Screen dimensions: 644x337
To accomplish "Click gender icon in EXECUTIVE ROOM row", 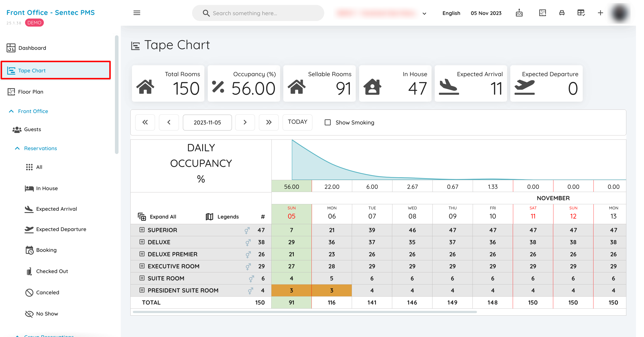I will 248,266.
